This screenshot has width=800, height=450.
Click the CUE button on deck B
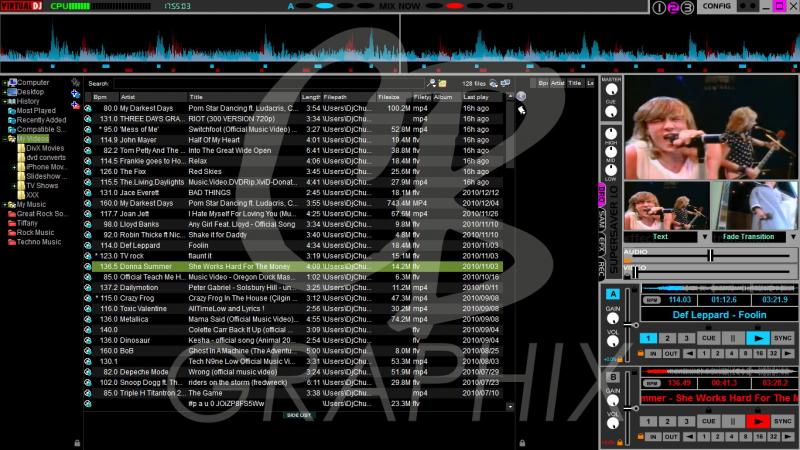(709, 421)
